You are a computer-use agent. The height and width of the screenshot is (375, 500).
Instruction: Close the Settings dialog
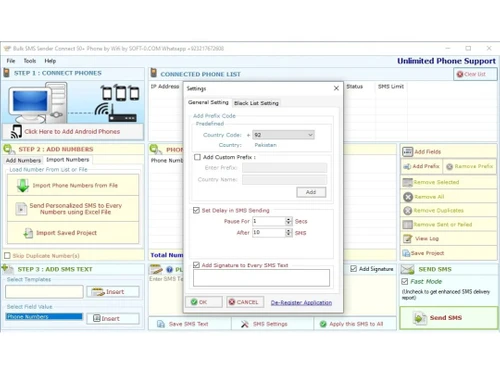coord(336,88)
